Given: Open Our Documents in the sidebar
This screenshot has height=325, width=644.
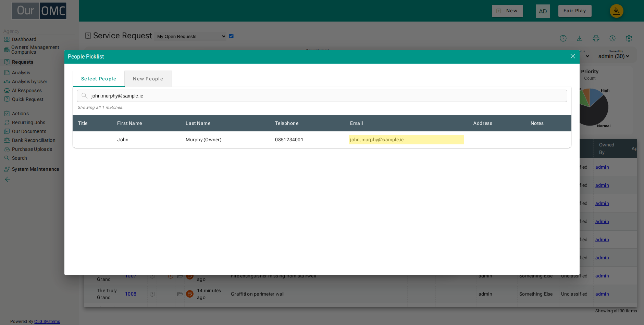Looking at the screenshot, I should tap(29, 131).
